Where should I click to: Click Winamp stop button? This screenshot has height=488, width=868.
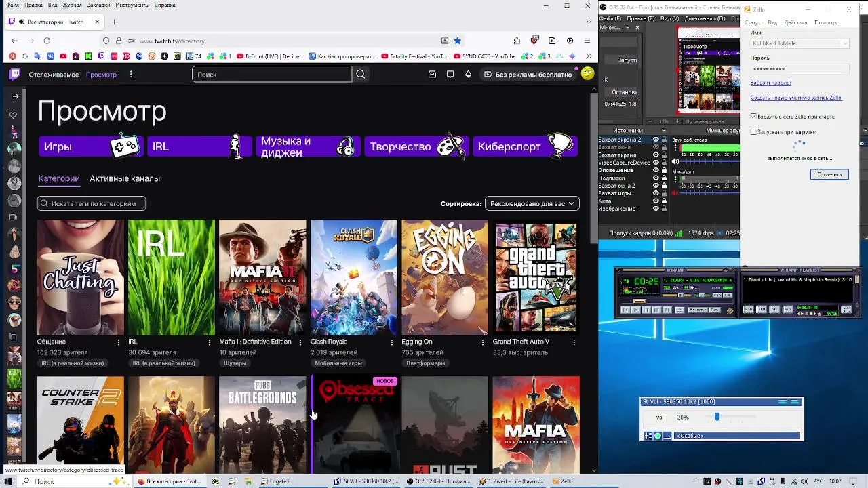pos(656,310)
